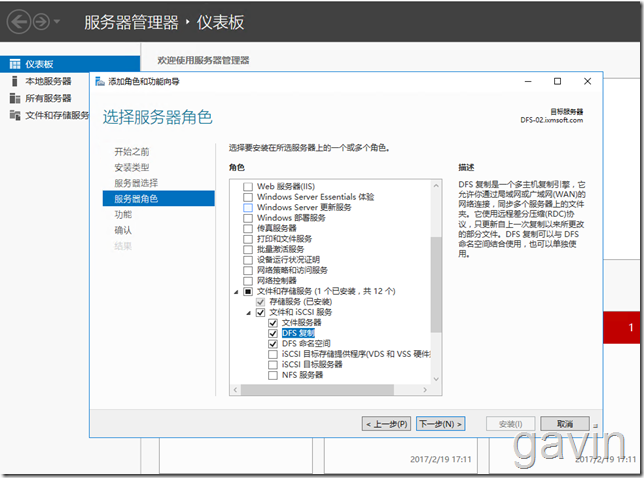Image resolution: width=644 pixels, height=478 pixels.
Task: Click the 仪表板 dashboard icon in sidebar
Action: click(15, 64)
